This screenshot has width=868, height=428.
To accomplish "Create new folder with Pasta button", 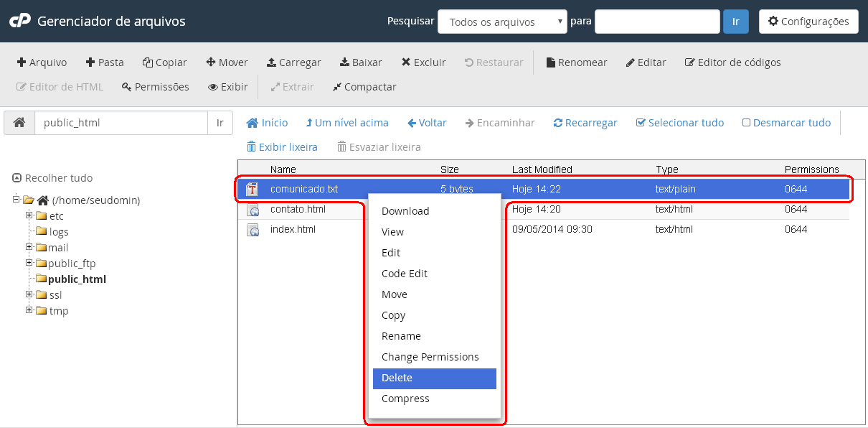I will click(x=105, y=62).
